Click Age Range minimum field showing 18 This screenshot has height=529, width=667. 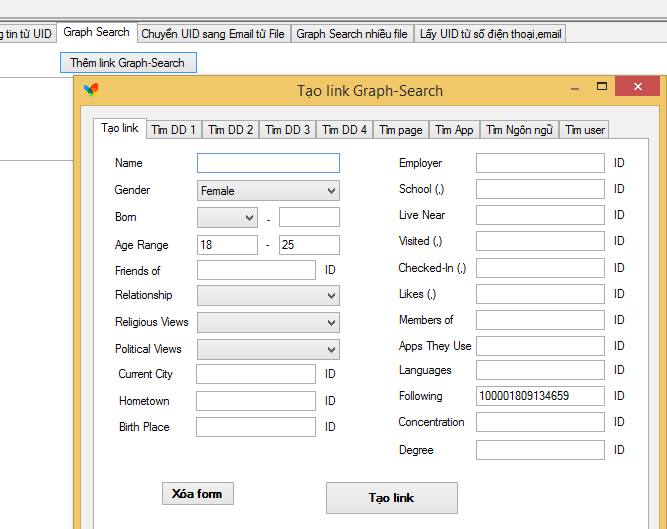click(x=227, y=245)
